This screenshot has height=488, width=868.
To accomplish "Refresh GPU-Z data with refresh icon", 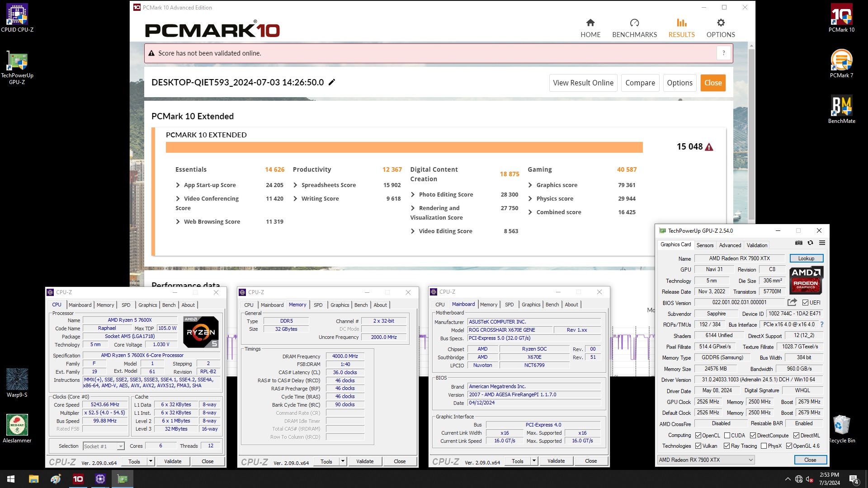I will click(810, 243).
